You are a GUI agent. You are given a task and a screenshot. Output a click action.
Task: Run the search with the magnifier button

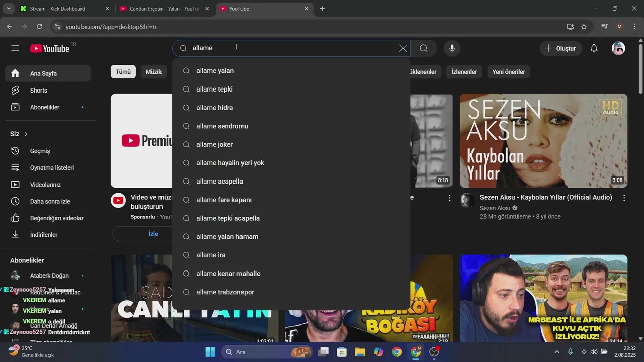[424, 48]
